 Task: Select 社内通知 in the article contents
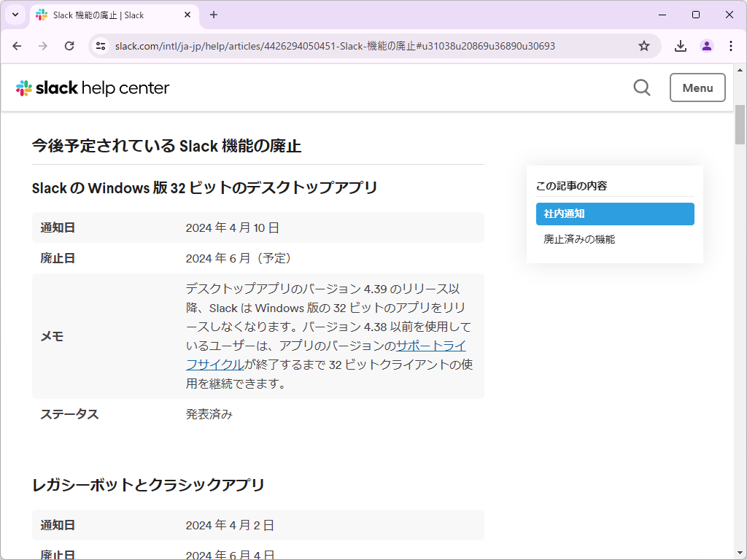click(x=615, y=214)
